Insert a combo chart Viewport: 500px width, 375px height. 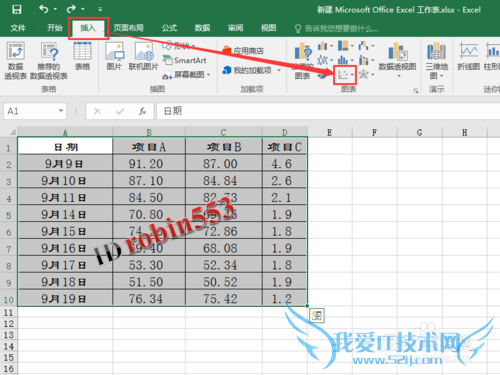[366, 60]
